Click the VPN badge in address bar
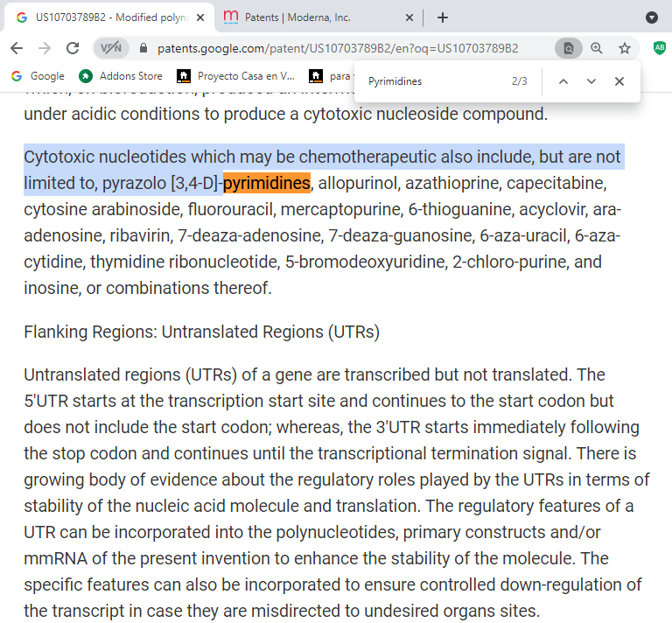672x623 pixels. (111, 48)
